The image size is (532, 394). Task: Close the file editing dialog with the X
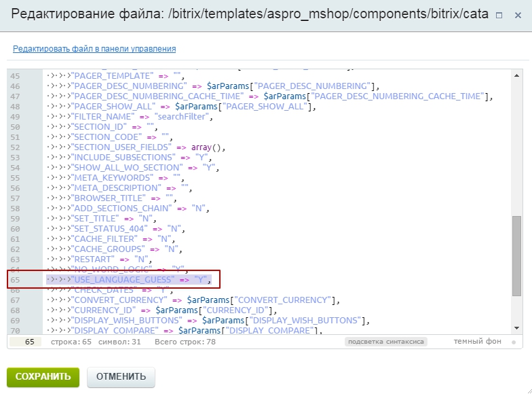point(518,14)
